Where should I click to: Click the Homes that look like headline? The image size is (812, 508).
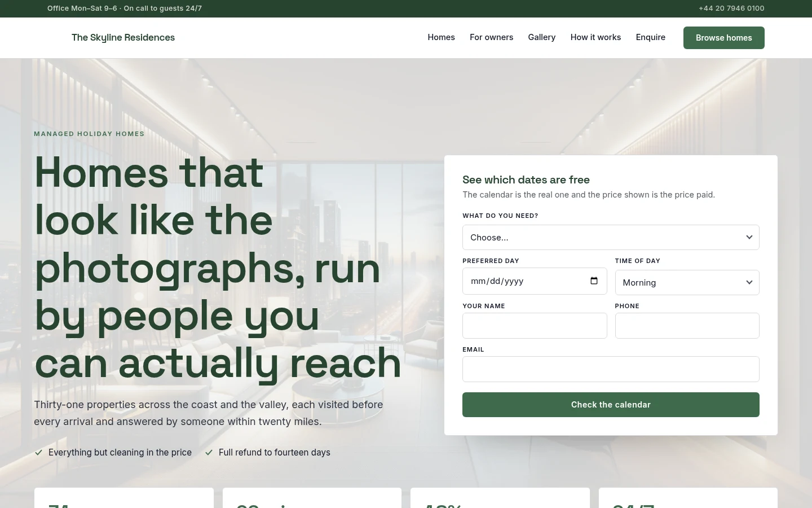[218, 268]
